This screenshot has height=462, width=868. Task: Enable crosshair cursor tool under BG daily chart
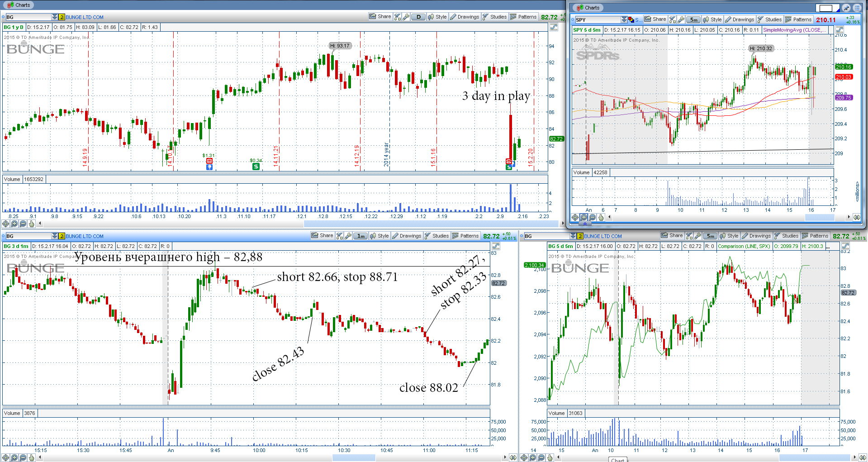point(5,224)
